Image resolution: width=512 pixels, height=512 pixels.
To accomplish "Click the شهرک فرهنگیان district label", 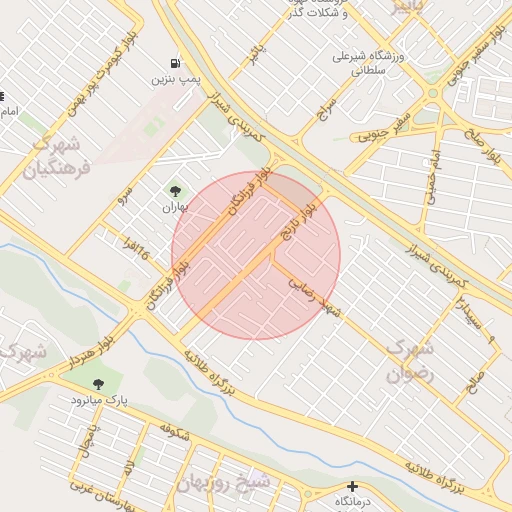I will click(57, 157).
